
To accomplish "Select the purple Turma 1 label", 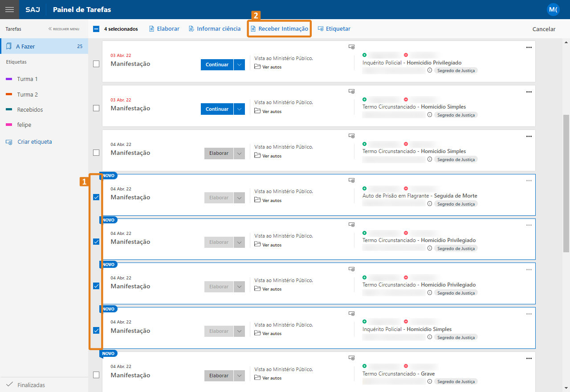I will 28,79.
